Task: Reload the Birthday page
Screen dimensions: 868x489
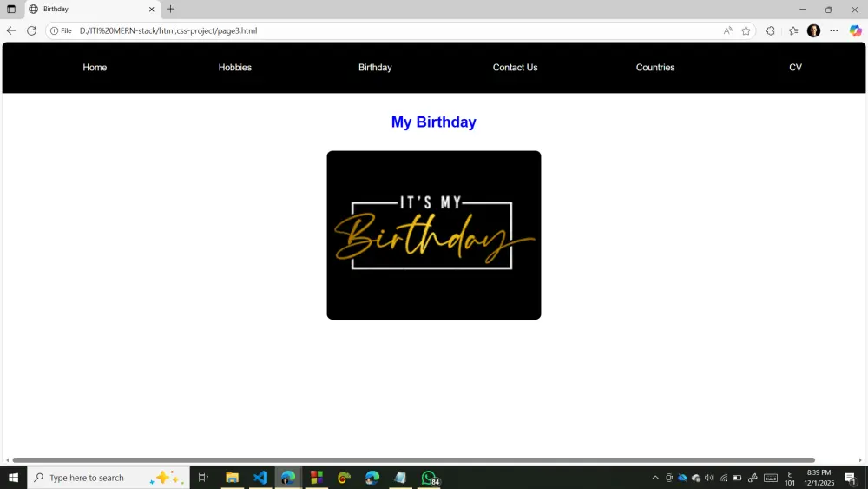Action: pyautogui.click(x=31, y=31)
